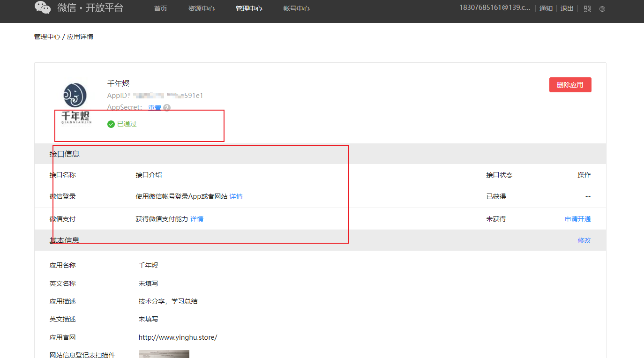Click the 应用官网 field label

click(x=62, y=337)
